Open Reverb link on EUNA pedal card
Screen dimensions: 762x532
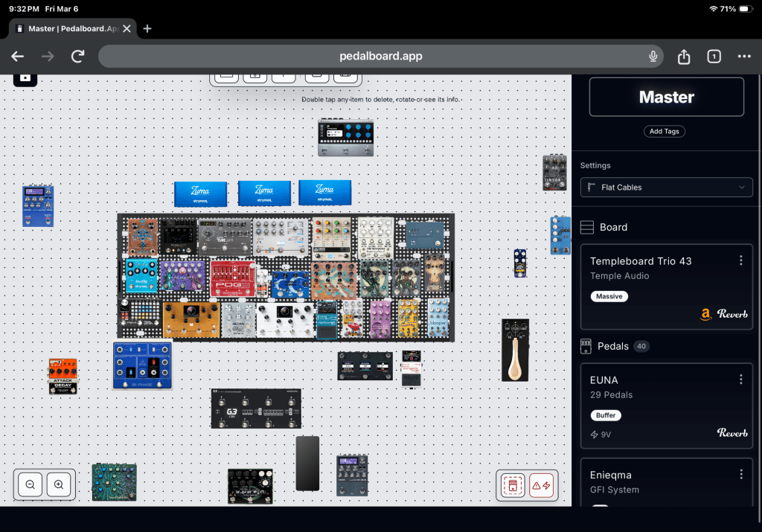pos(732,432)
